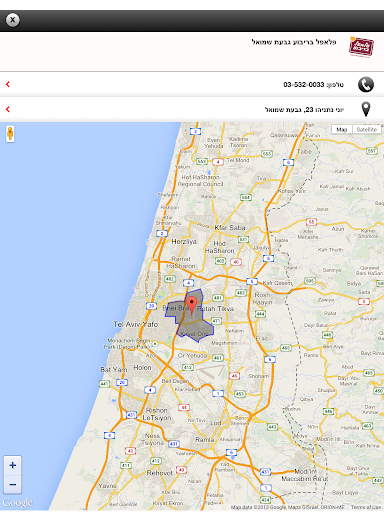Image resolution: width=384 pixels, height=512 pixels.
Task: Click the gray highlighted delivery area
Action: [197, 328]
